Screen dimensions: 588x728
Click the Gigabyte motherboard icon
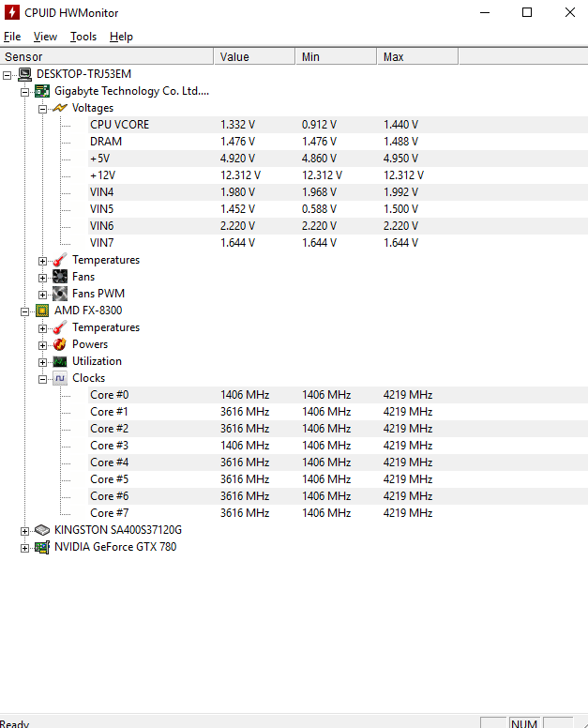tap(42, 91)
